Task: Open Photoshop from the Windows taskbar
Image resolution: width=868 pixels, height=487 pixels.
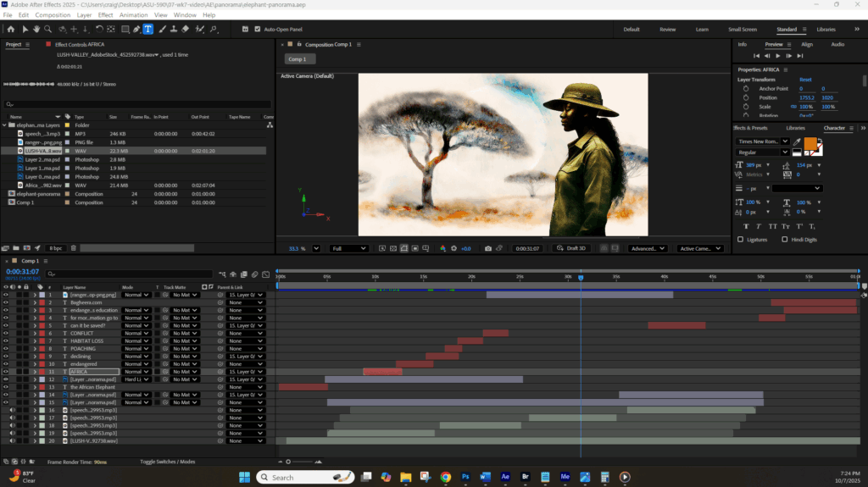Action: 465,477
